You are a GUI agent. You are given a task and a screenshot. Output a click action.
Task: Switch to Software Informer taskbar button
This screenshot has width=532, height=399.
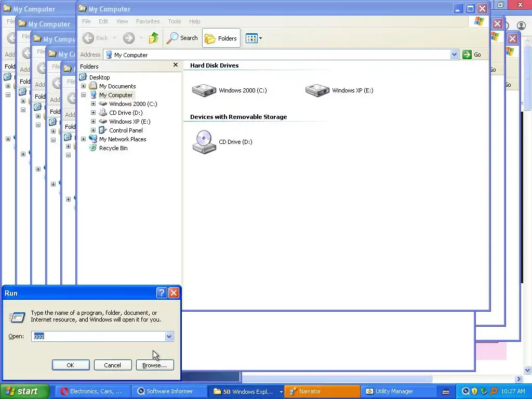(169, 391)
